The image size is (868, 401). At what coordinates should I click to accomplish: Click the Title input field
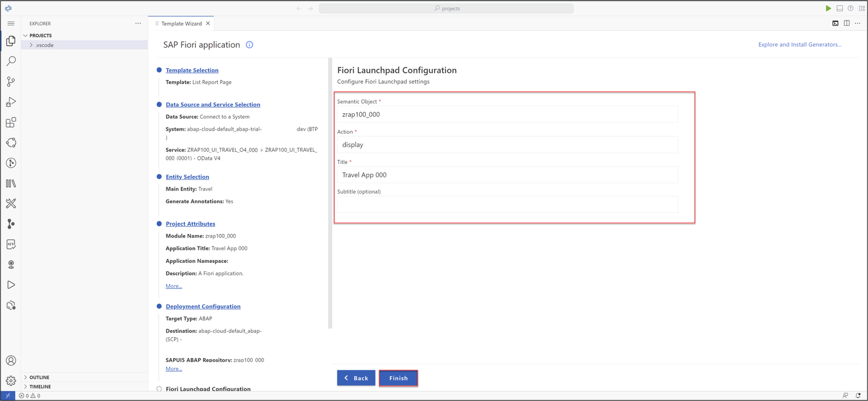[508, 175]
